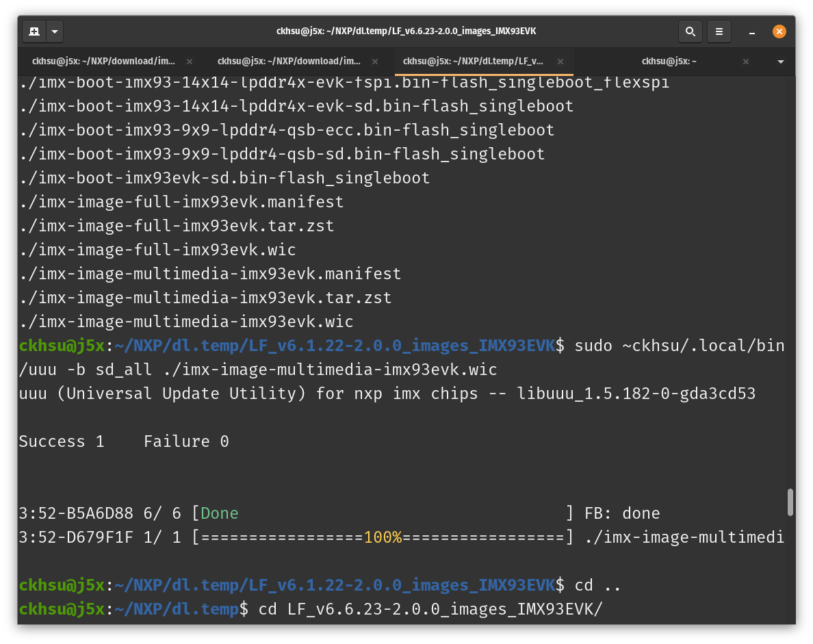Click the Success 1 Failure 0 output line
Screen dimensions: 813x644
(x=124, y=441)
